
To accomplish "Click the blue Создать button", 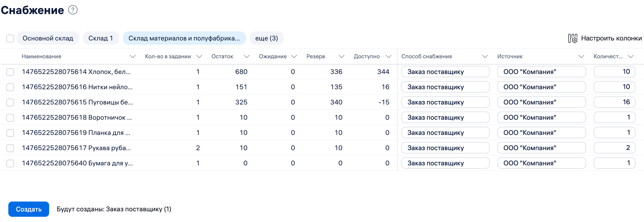I will [x=29, y=209].
